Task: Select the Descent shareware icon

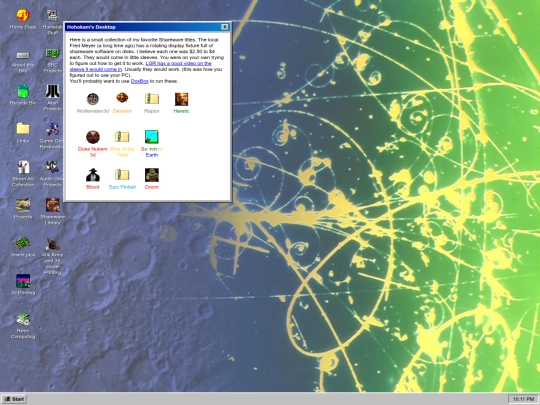Action: pyautogui.click(x=122, y=103)
